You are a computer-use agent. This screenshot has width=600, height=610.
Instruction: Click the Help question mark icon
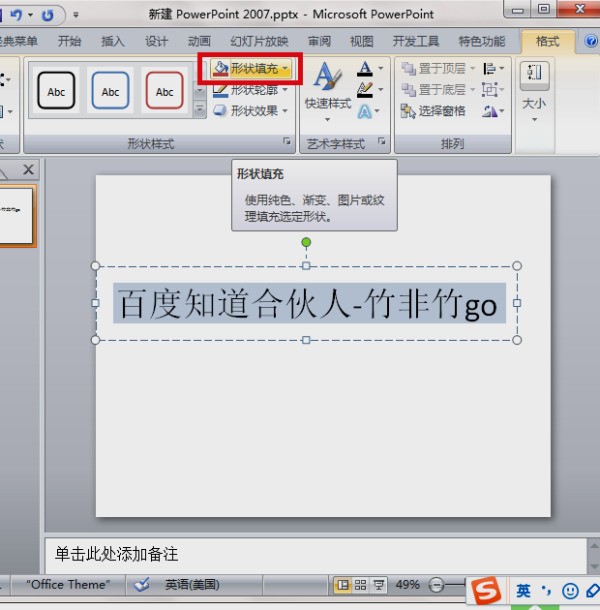click(x=592, y=41)
